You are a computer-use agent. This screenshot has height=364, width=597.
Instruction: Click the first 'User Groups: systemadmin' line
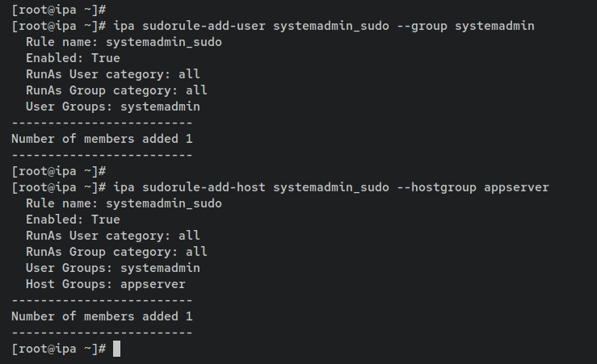112,107
